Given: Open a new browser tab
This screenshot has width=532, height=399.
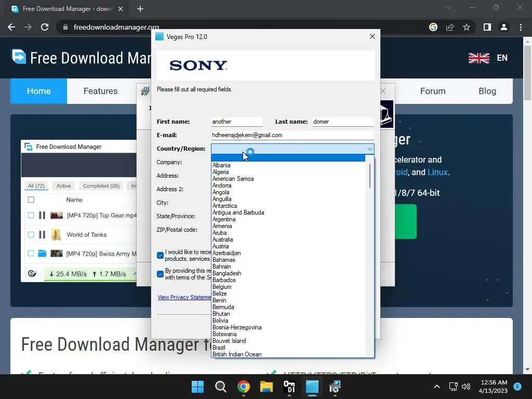Looking at the screenshot, I should click(140, 9).
